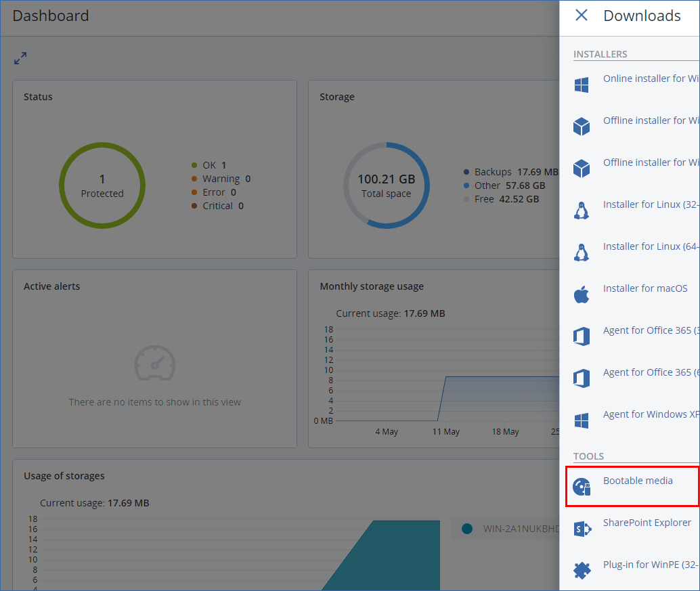700x591 pixels.
Task: Click the SharePoint Explorer icon
Action: tap(581, 529)
